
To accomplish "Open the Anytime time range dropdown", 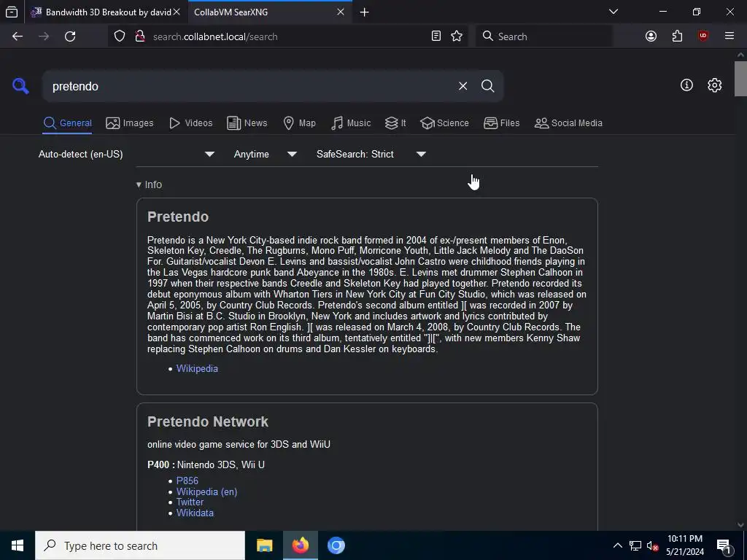I will pos(265,155).
